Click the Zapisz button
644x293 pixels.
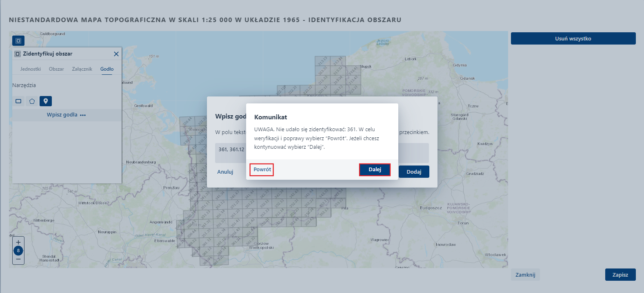(x=620, y=275)
